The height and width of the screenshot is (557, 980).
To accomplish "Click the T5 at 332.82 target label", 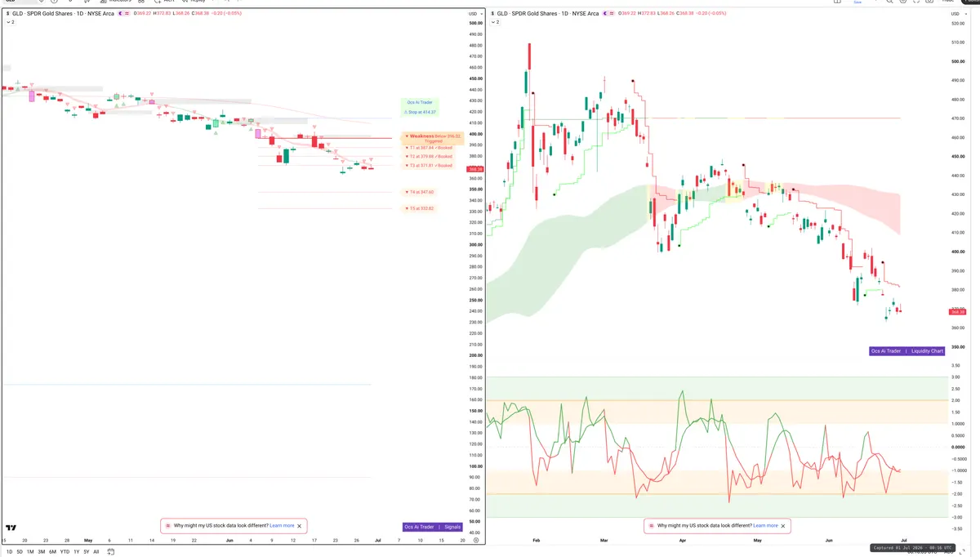I will (x=419, y=208).
